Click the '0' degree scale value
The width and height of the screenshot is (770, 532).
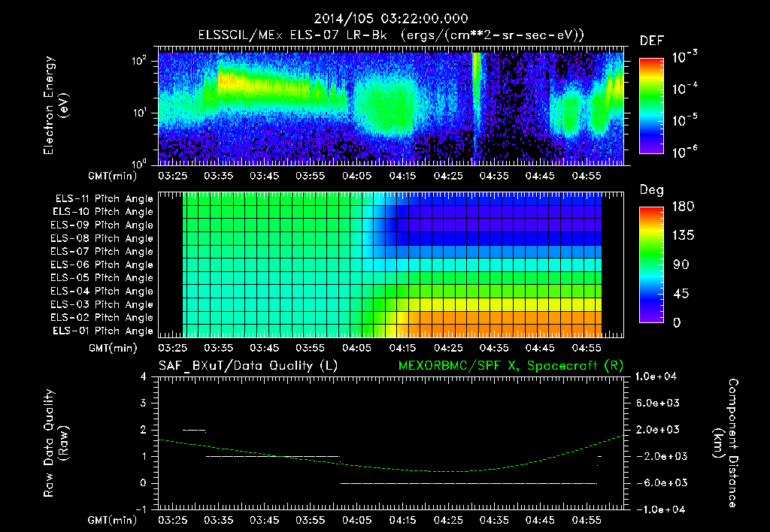677,323
